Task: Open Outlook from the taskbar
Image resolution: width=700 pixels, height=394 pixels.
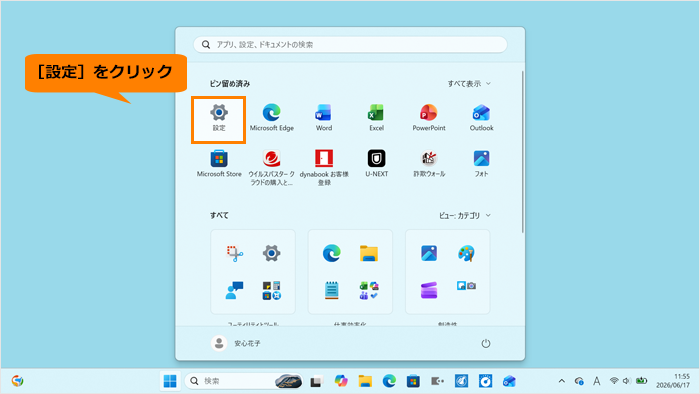Action: point(509,381)
